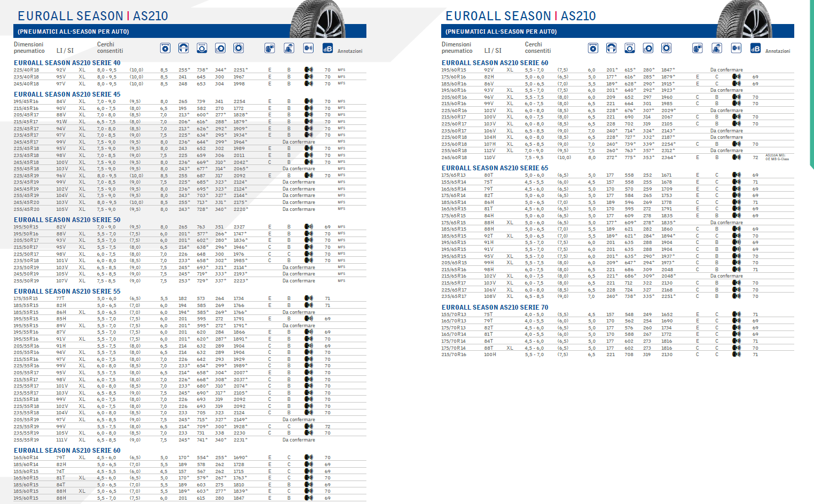This screenshot has width=814, height=504.
Task: Click the first tyre measurement icon on left page
Action: click(166, 49)
